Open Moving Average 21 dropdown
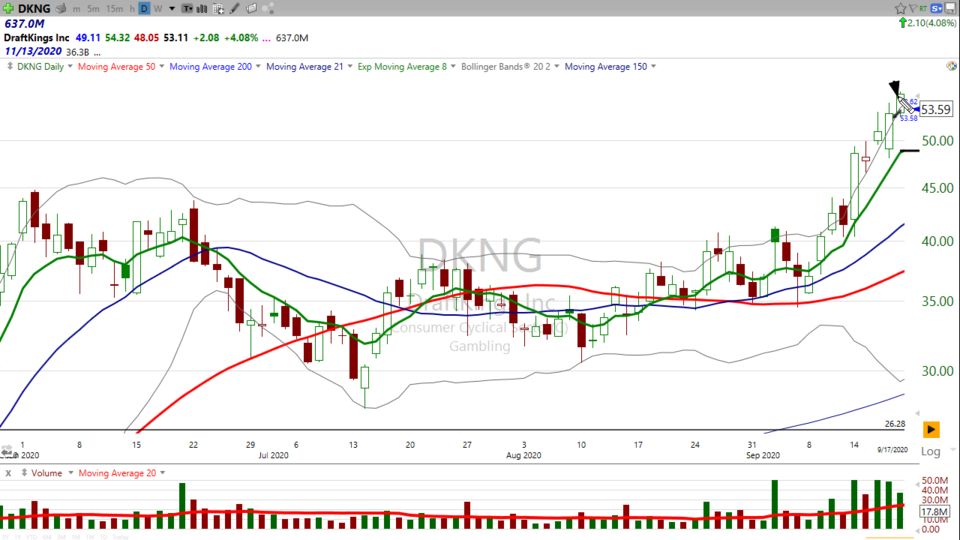This screenshot has width=960, height=540. (350, 66)
